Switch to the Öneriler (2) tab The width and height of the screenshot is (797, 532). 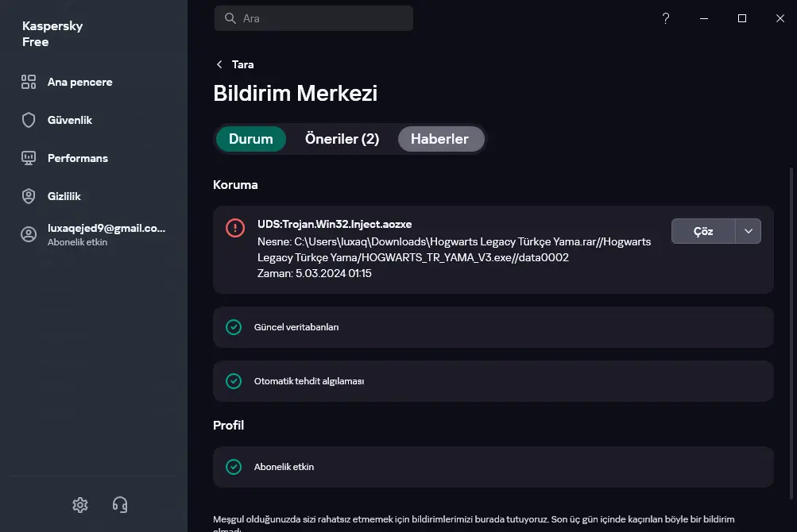[342, 139]
